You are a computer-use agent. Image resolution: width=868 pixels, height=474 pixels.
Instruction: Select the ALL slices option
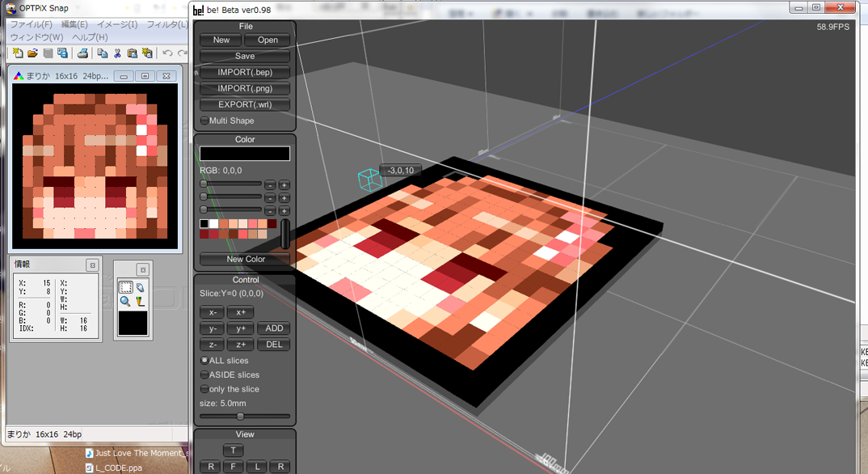coord(204,361)
